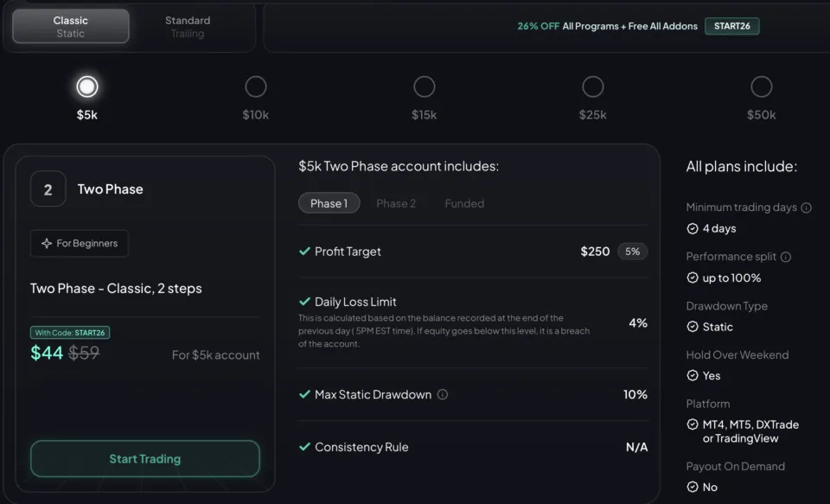Screen dimensions: 830x504
Task: Click the checkmark beside Consistency Rule
Action: tap(304, 447)
